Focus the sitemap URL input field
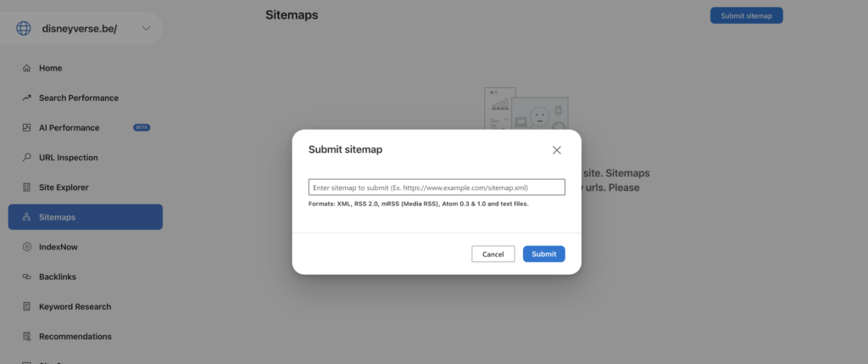The image size is (868, 364). coord(437,188)
